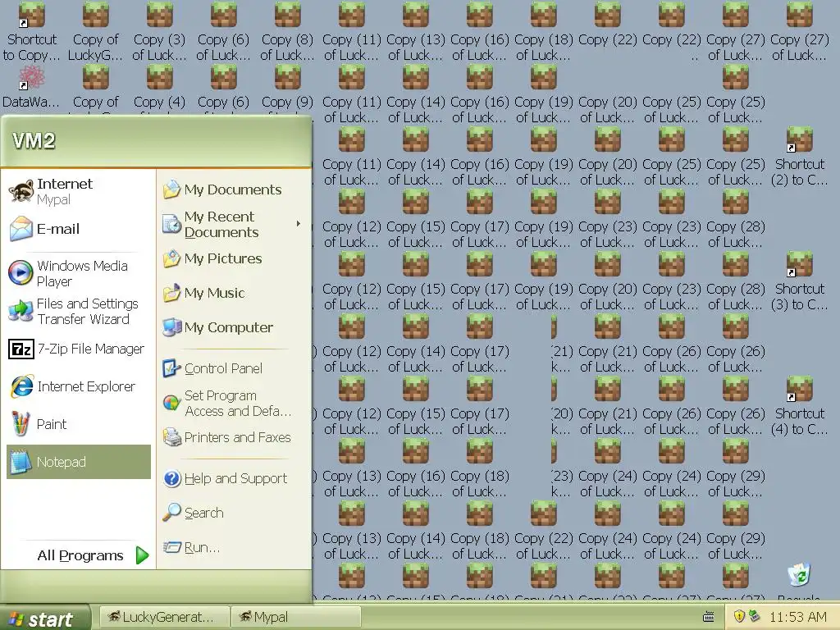Click the Start button
Screen dimensions: 840x630
pos(45,618)
